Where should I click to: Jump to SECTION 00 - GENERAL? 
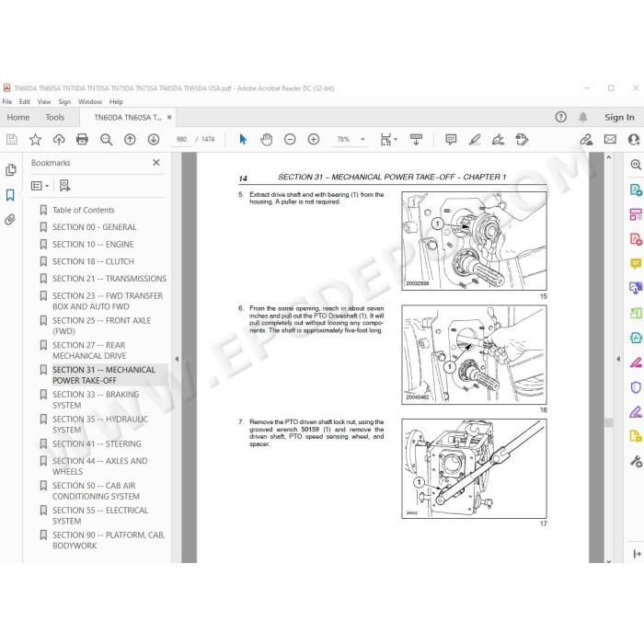[x=95, y=227]
